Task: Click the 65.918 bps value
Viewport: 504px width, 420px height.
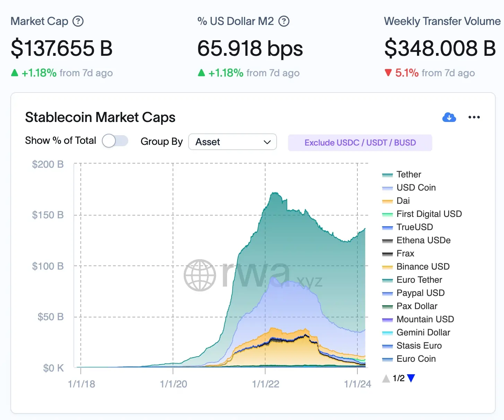Action: (250, 48)
